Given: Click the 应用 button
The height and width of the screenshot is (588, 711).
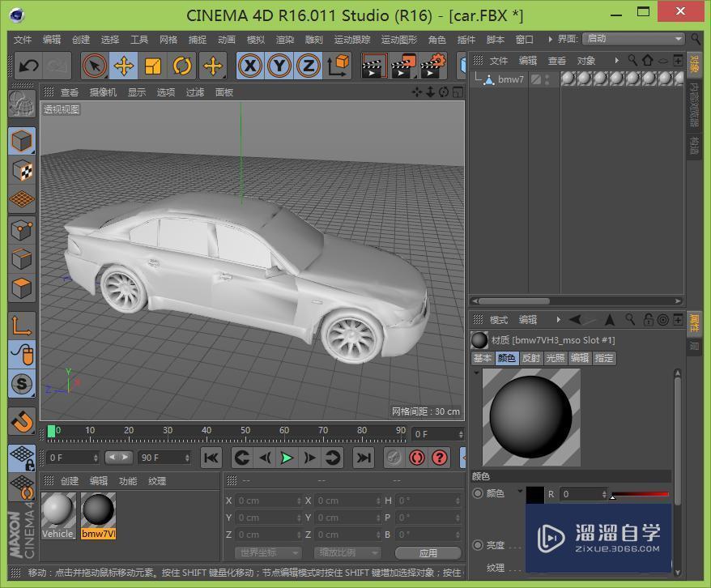Looking at the screenshot, I should [x=428, y=552].
